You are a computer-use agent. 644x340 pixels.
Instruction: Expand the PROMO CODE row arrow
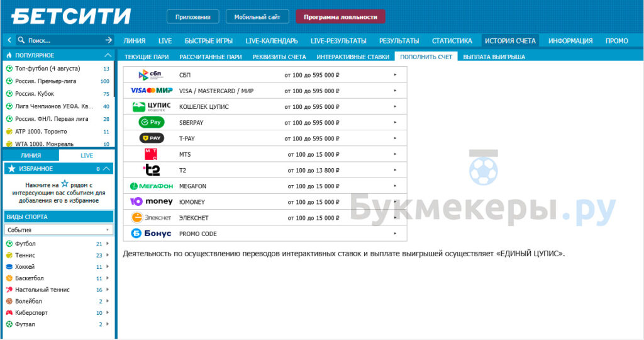[x=395, y=234]
